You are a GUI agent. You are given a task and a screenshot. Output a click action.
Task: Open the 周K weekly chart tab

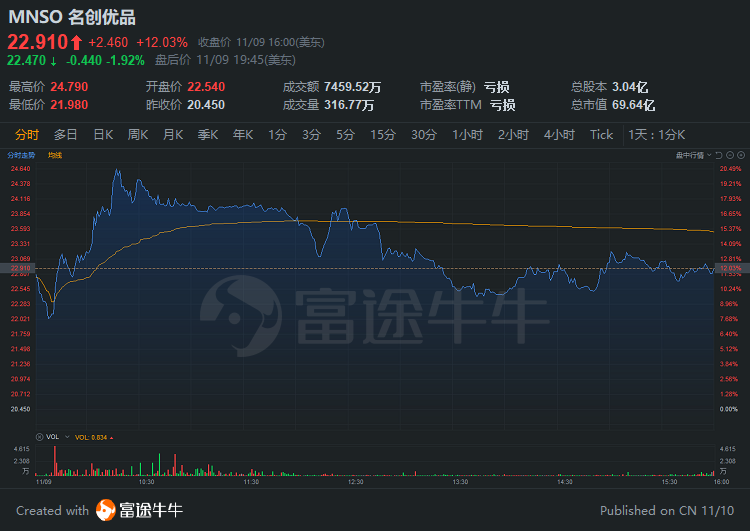(138, 135)
